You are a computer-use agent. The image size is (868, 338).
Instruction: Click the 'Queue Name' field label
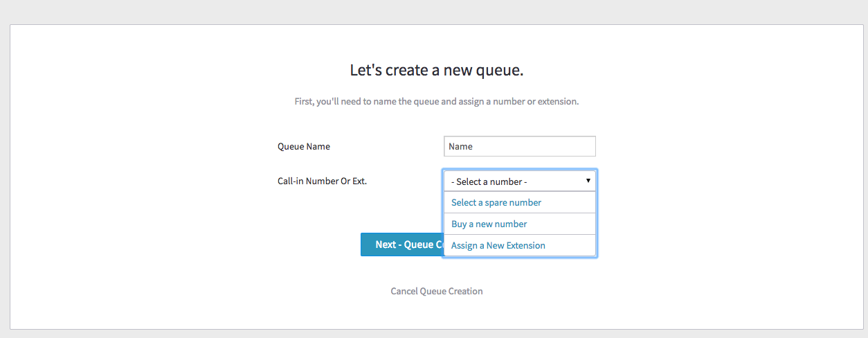[304, 146]
